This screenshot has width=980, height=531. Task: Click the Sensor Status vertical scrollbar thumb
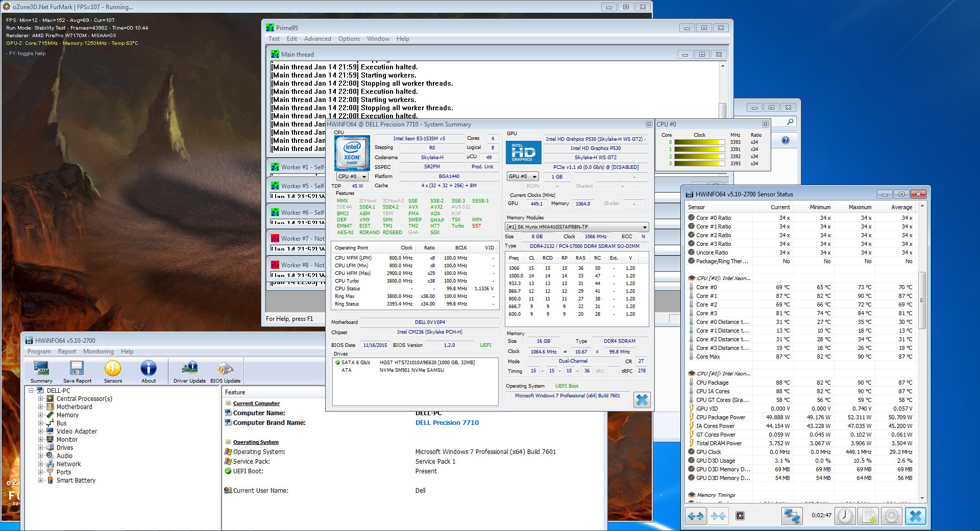click(922, 300)
